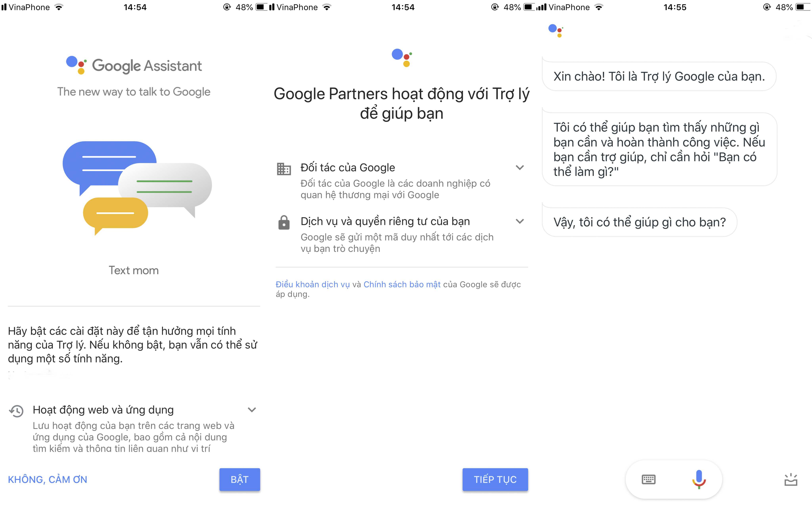Image resolution: width=812 pixels, height=507 pixels.
Task: Enable Assistant settings with BẬT
Action: pyautogui.click(x=239, y=479)
